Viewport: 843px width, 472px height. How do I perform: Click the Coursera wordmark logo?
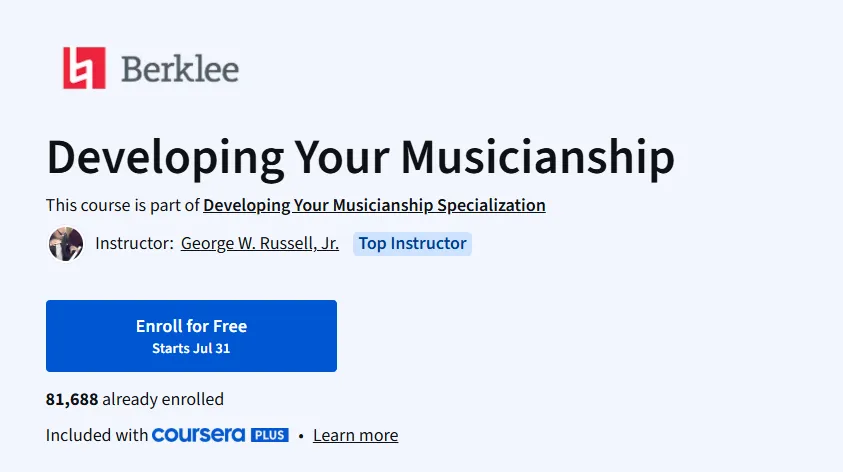pos(198,435)
